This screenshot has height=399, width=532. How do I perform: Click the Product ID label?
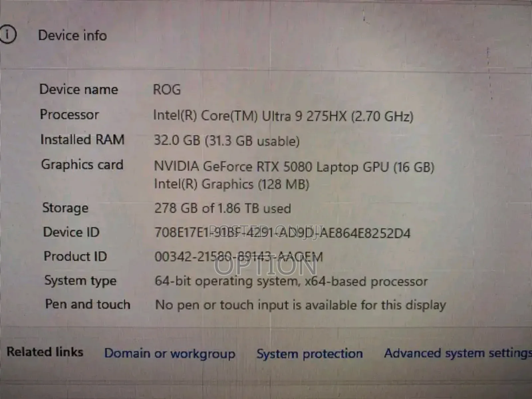(x=75, y=256)
